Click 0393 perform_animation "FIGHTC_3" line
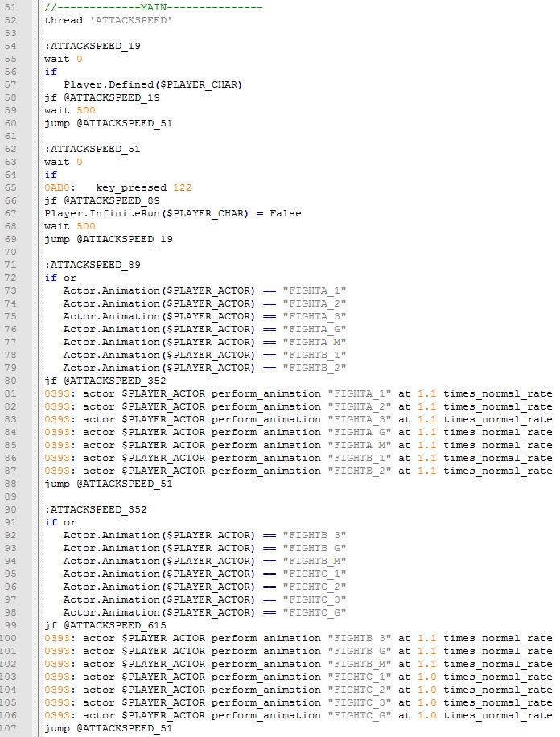Image resolution: width=560 pixels, height=737 pixels. tap(299, 702)
